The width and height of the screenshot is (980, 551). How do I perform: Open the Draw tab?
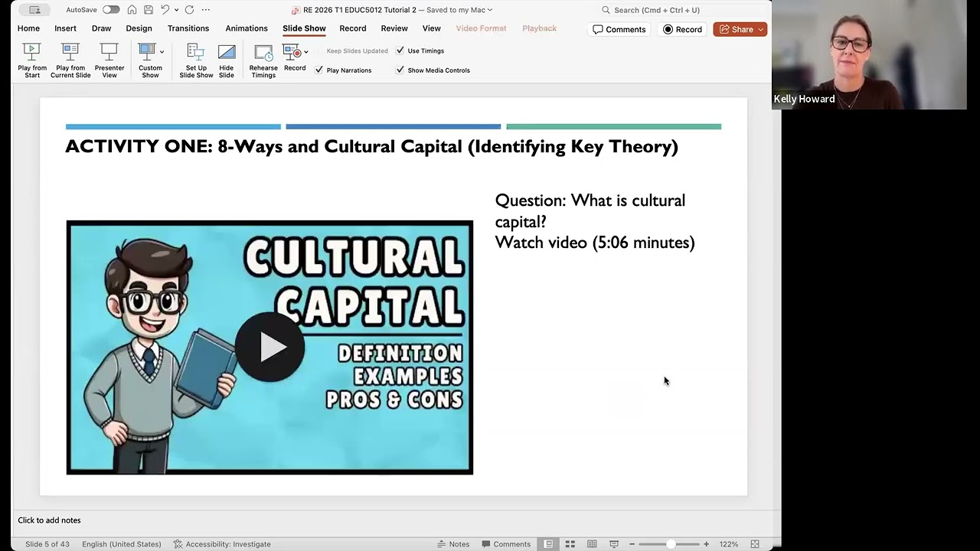[x=101, y=28]
